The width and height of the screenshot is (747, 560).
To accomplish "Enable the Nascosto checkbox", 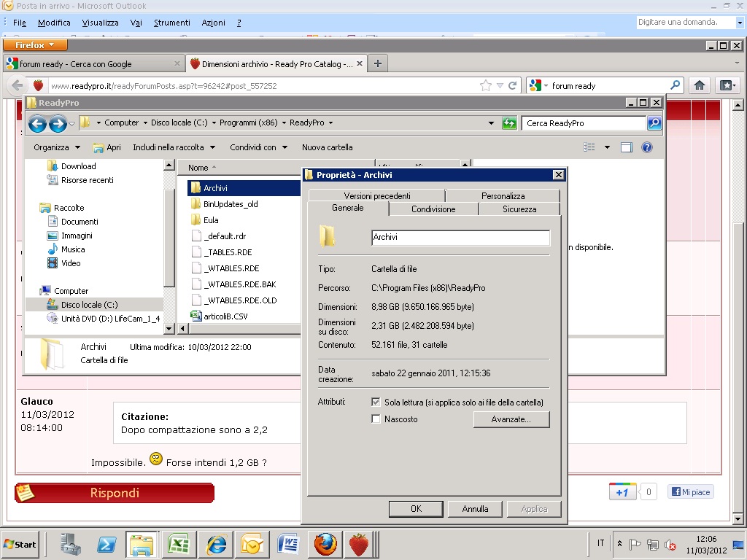I will tap(376, 419).
